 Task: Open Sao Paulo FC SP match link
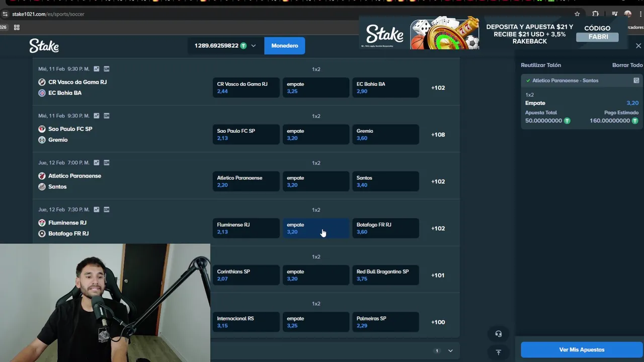point(70,129)
